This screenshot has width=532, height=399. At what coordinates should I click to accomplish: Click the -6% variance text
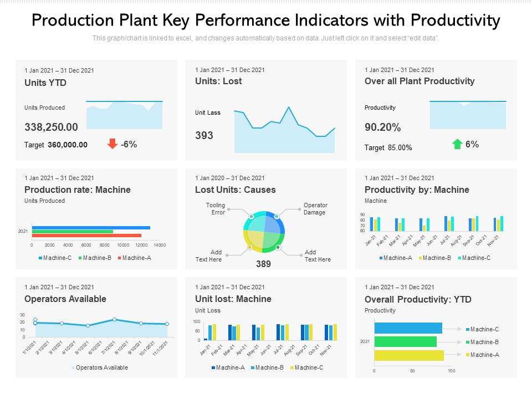(x=129, y=144)
